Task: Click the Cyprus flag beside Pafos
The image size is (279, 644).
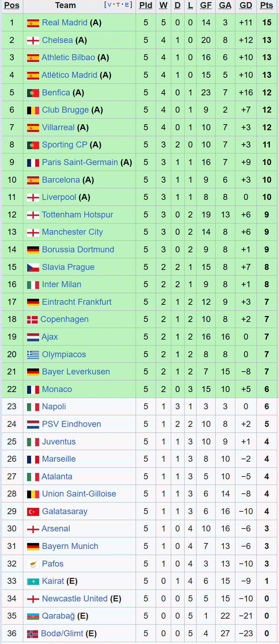Action: click(x=33, y=564)
